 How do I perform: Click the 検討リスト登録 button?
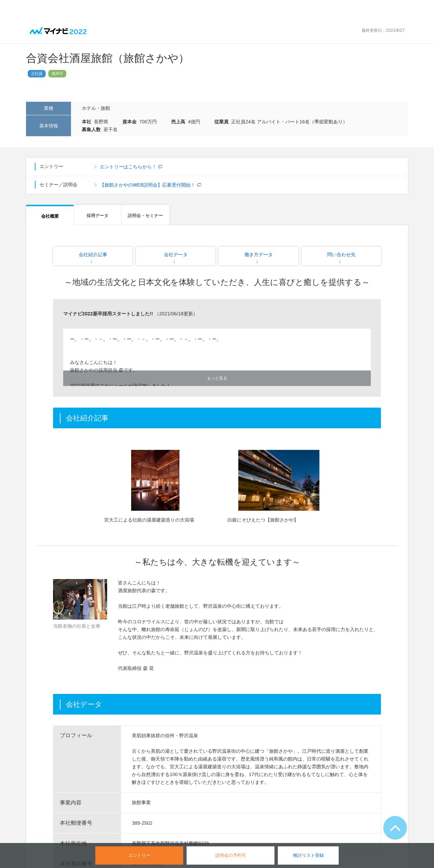(308, 855)
